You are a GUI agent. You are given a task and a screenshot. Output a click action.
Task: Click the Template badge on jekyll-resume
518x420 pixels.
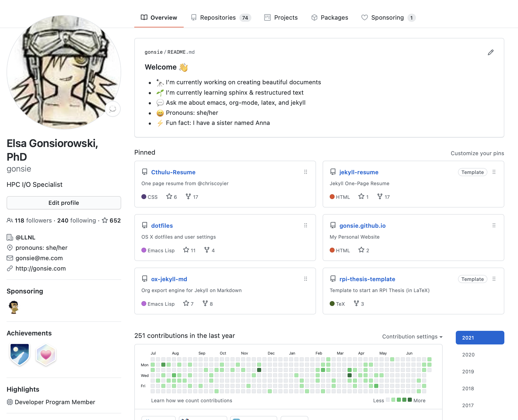pyautogui.click(x=472, y=172)
